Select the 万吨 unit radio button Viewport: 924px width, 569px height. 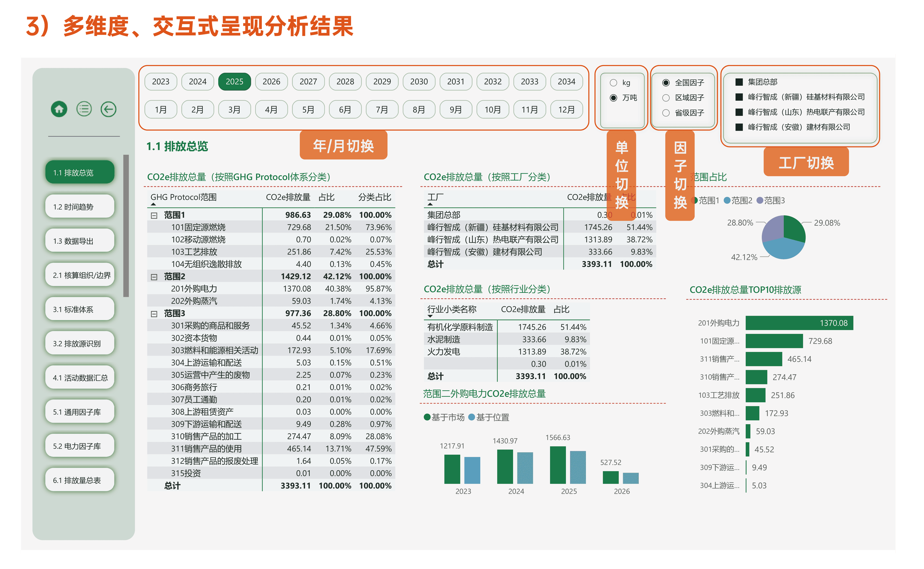[613, 98]
